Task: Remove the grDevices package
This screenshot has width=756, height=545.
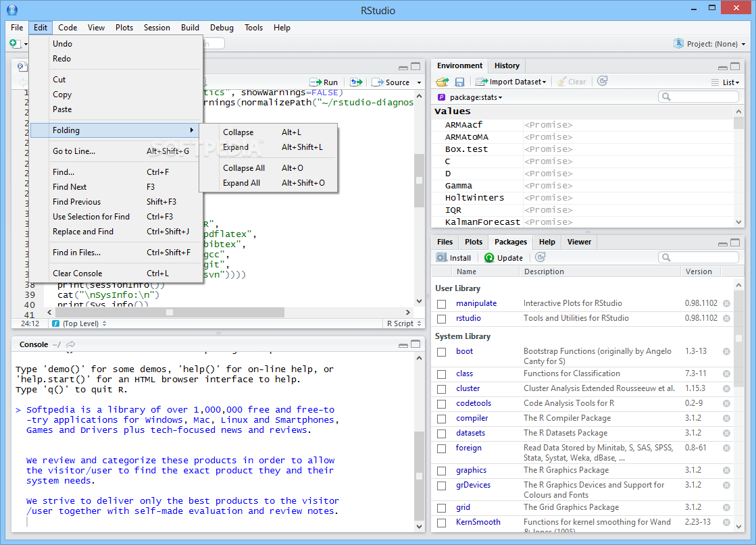Action: click(726, 486)
